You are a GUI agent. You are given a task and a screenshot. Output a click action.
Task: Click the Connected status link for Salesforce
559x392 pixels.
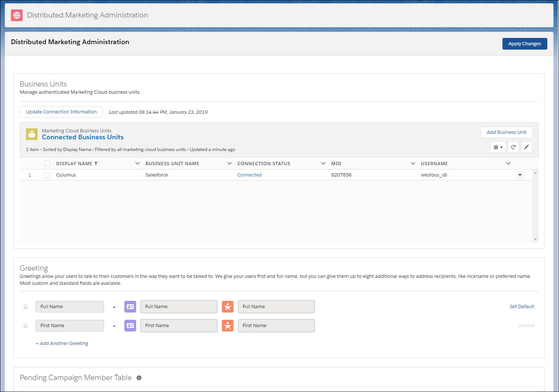click(x=250, y=175)
